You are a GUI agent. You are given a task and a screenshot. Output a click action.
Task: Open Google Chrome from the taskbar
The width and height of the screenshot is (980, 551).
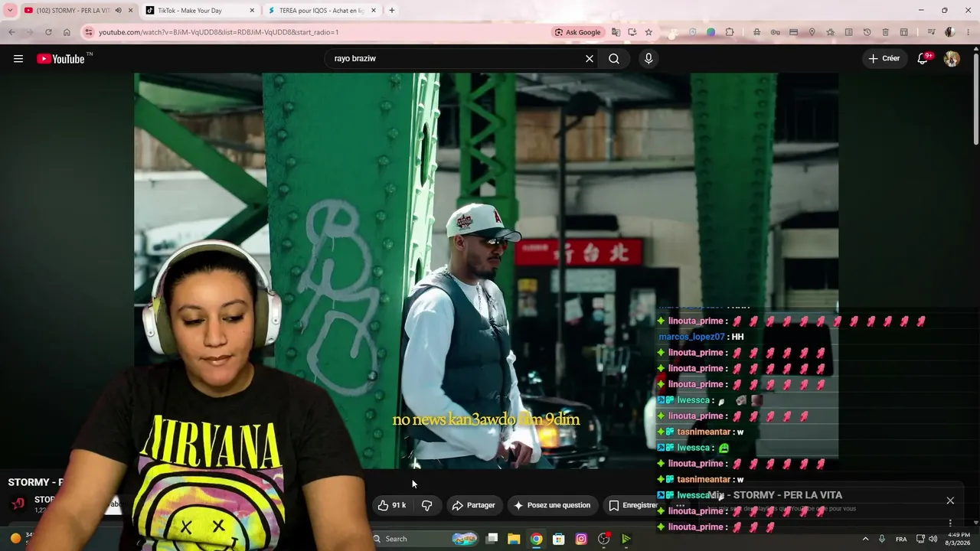537,539
